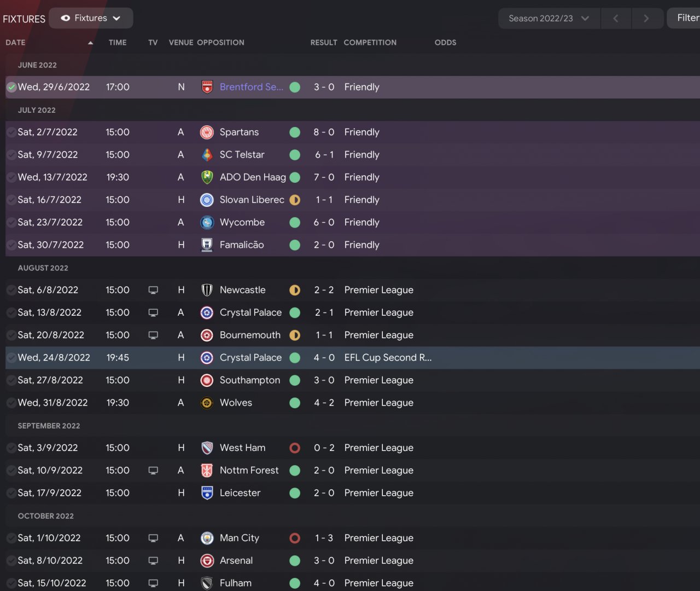Toggle the checkmark for the 29/6/2022 fixture
The width and height of the screenshot is (700, 591).
pyautogui.click(x=11, y=87)
